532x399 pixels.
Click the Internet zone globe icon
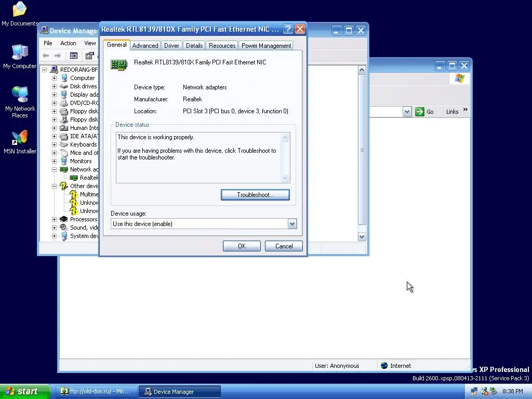pos(384,365)
